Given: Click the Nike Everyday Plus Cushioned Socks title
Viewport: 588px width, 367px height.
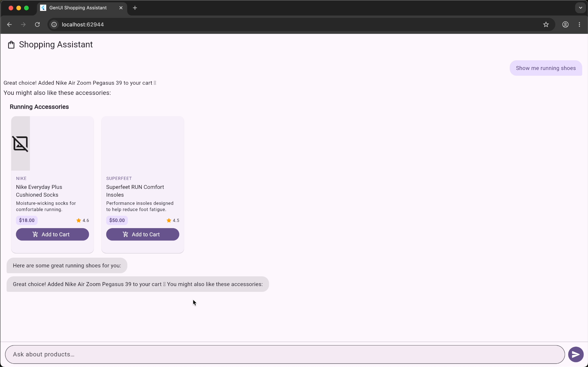Looking at the screenshot, I should point(39,191).
